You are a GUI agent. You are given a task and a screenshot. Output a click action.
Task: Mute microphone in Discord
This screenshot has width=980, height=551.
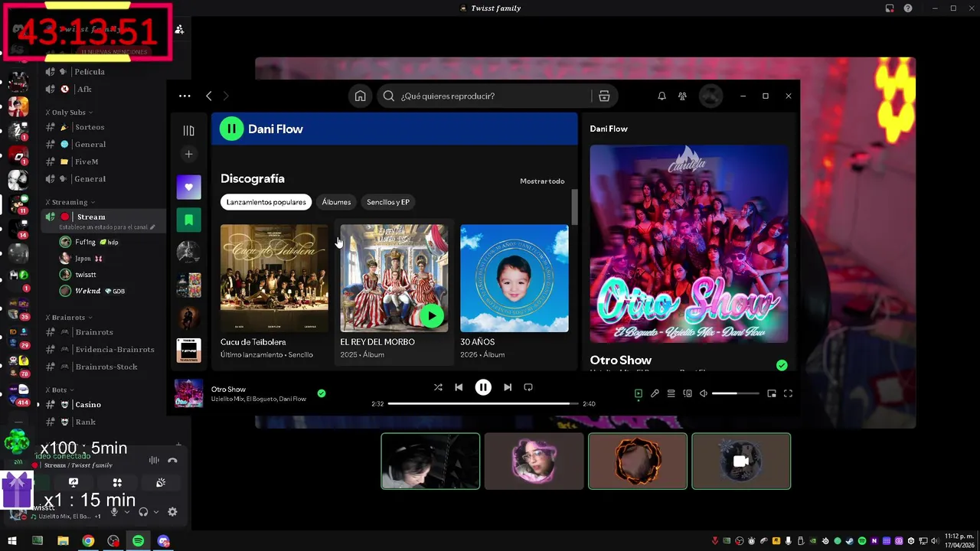coord(114,512)
